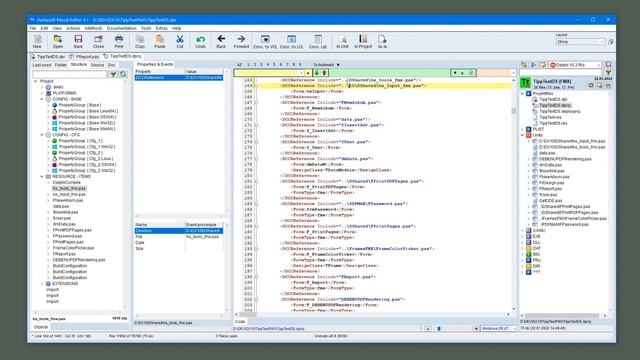Expand the PLIST node in project panel
Image resolution: width=640 pixels, height=360 pixels.
(x=522, y=129)
